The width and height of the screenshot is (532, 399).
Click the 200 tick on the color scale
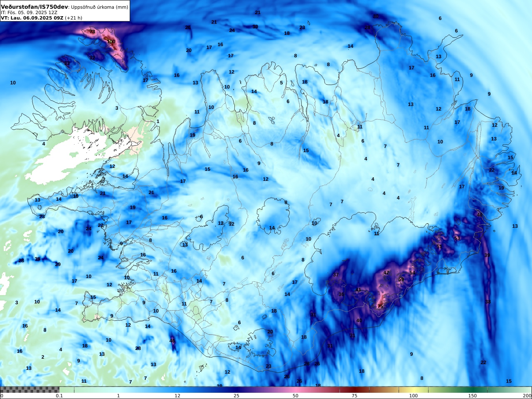click(527, 396)
